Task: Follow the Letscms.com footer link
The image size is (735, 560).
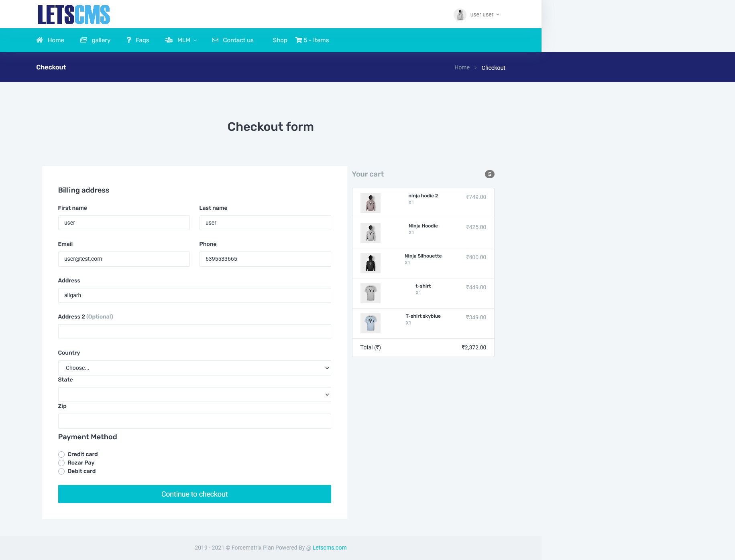Action: [x=330, y=548]
